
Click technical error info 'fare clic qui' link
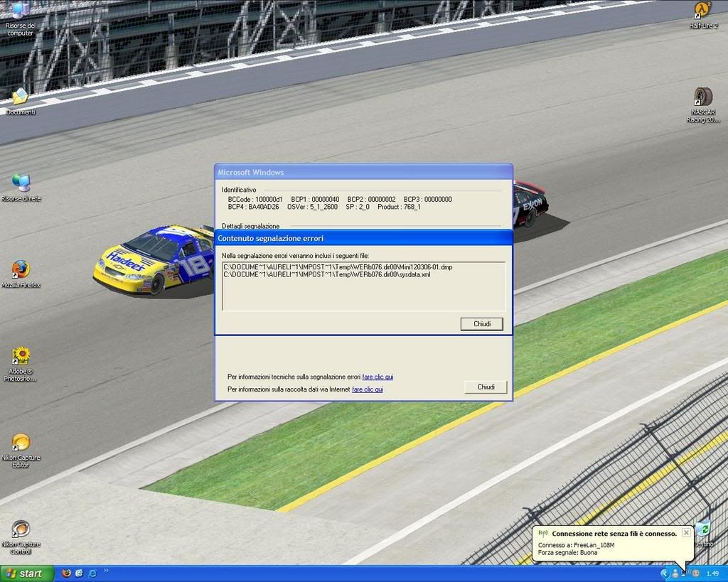[378, 377]
